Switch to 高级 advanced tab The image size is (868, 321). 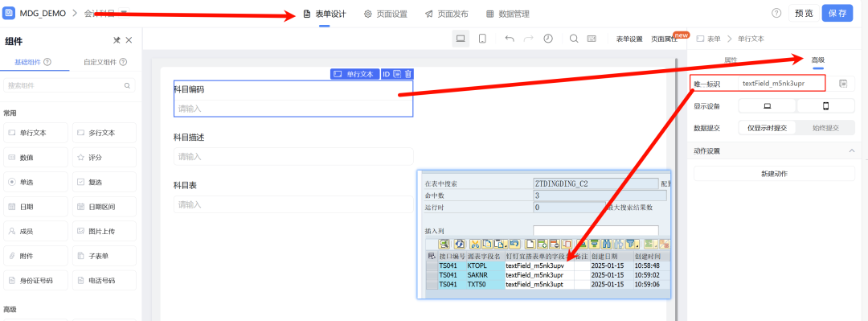coord(818,60)
